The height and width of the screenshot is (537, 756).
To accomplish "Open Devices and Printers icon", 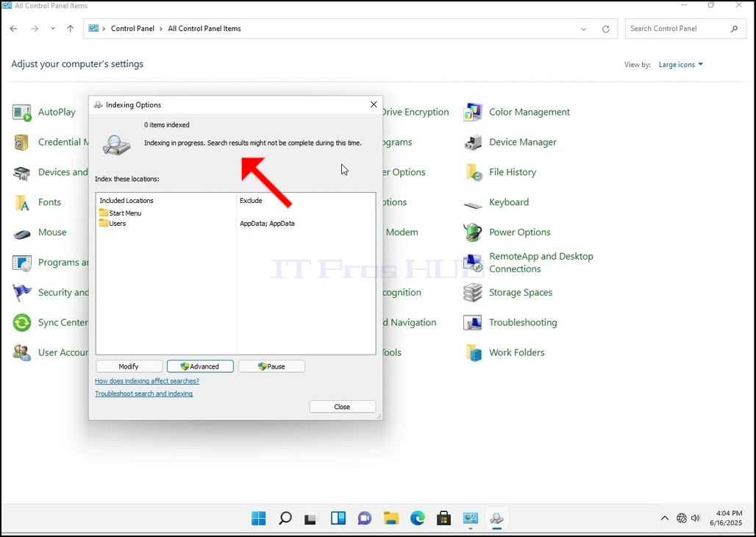I will point(22,172).
